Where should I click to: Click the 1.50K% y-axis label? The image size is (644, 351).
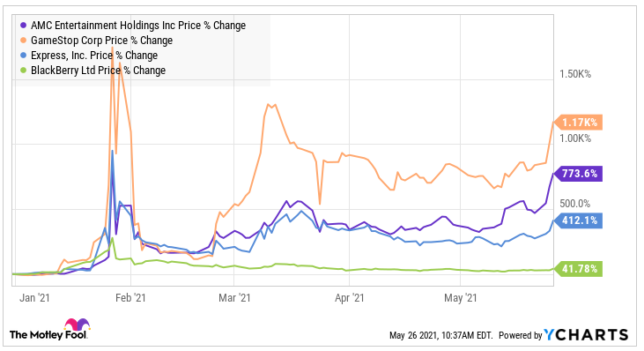575,74
